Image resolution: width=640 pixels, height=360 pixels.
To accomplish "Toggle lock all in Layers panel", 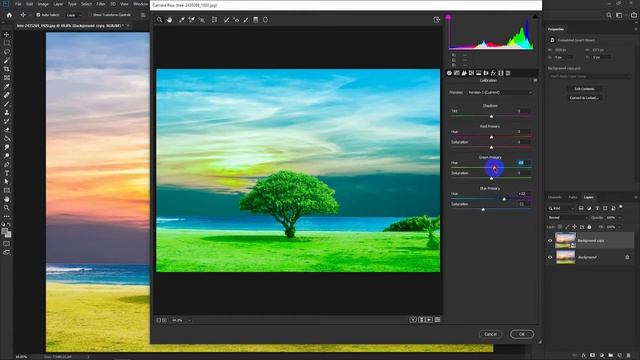I will click(x=589, y=227).
